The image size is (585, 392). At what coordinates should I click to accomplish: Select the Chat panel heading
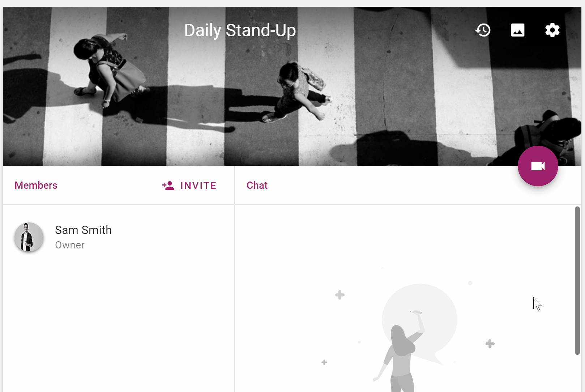(257, 185)
